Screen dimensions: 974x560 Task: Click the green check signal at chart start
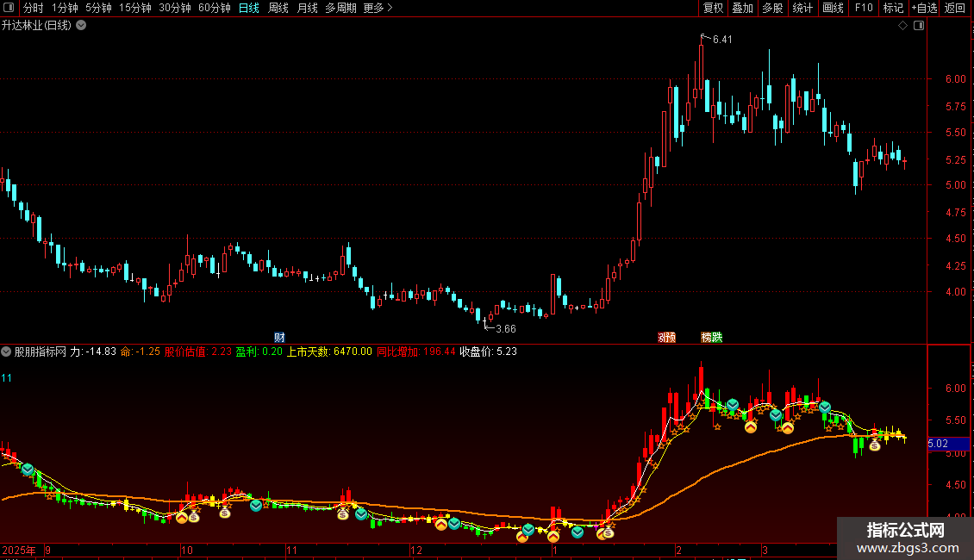click(x=28, y=470)
